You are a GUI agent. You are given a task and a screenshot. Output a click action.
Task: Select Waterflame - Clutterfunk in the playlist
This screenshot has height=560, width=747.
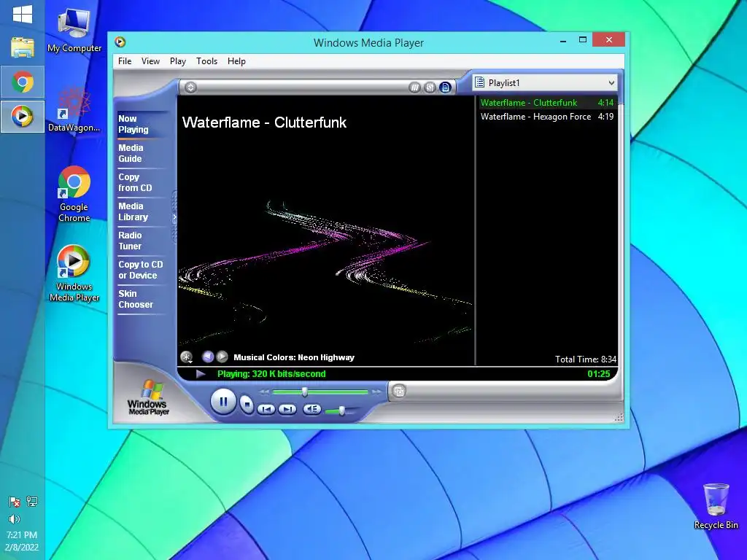[x=546, y=102]
